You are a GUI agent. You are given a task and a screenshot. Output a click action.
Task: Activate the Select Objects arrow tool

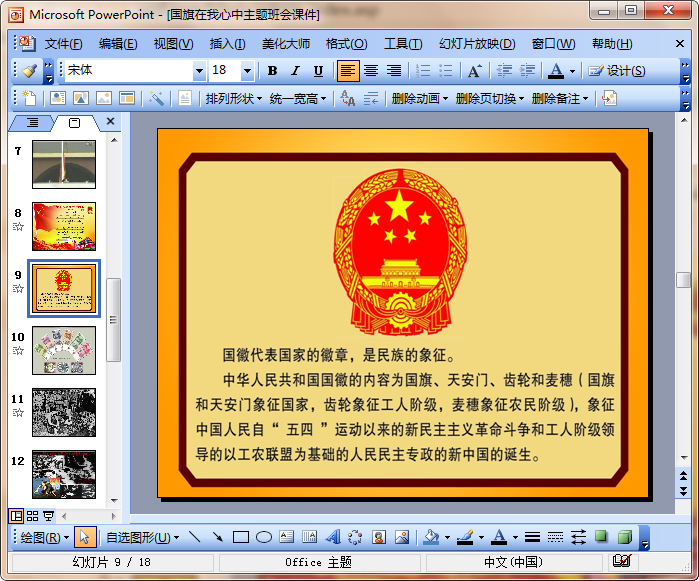point(85,537)
